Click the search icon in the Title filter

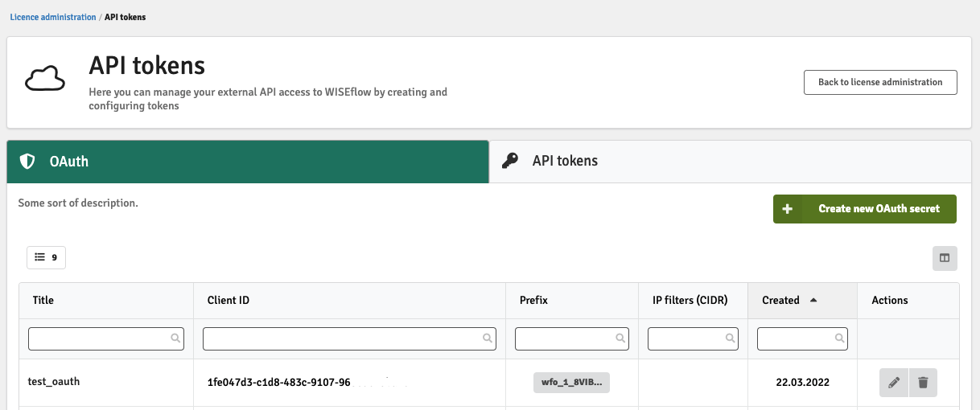click(x=175, y=338)
